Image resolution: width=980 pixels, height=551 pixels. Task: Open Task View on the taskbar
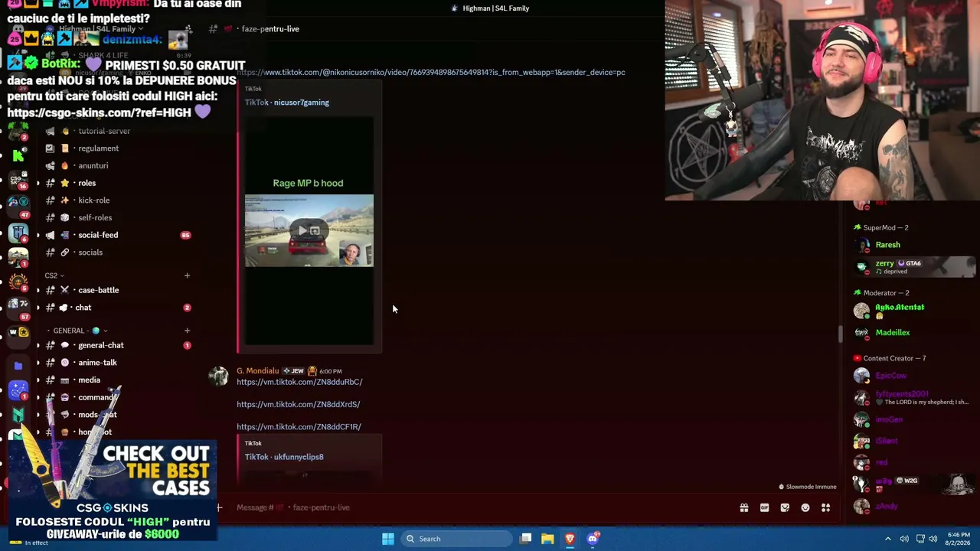525,539
